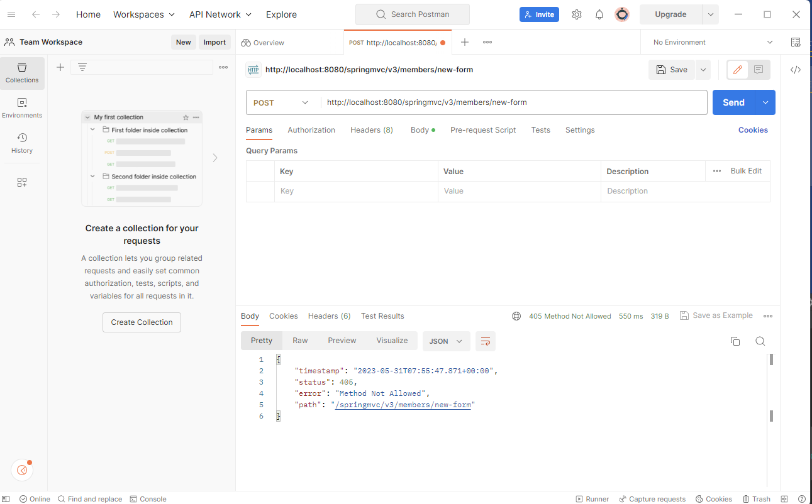
Task: Open the Collections sidebar panel
Action: coord(22,73)
